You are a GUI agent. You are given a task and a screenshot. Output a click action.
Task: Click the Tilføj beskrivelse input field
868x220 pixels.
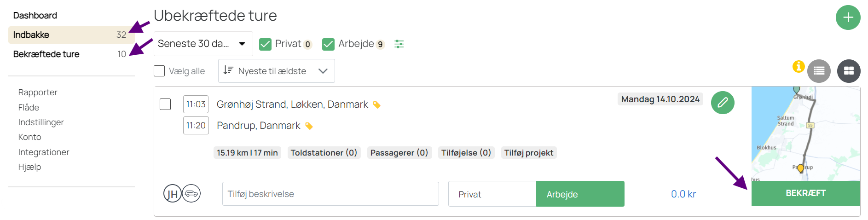click(x=330, y=194)
